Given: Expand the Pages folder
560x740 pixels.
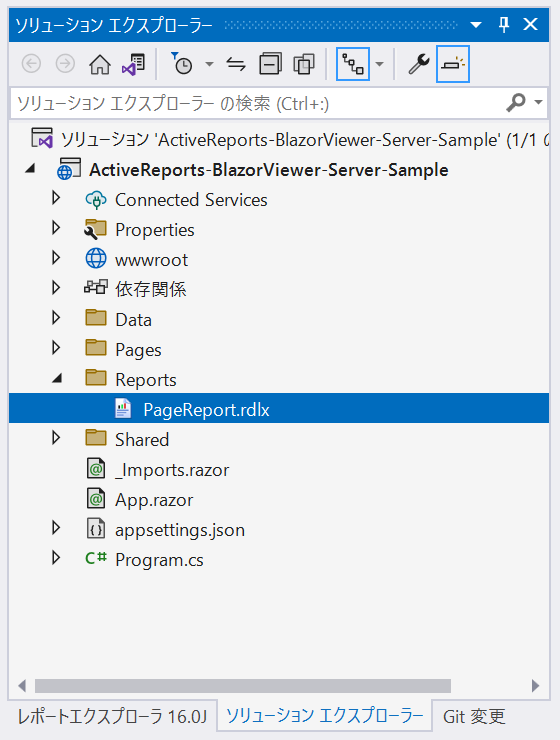Looking at the screenshot, I should (x=56, y=348).
